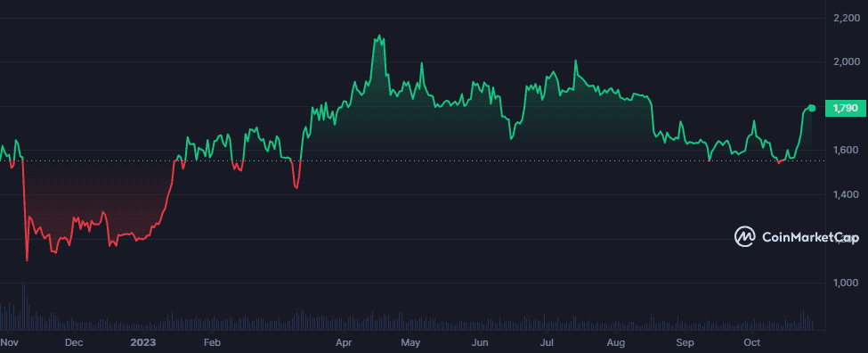Click the 1,000 price axis label
The height and width of the screenshot is (353, 868).
pos(847,283)
